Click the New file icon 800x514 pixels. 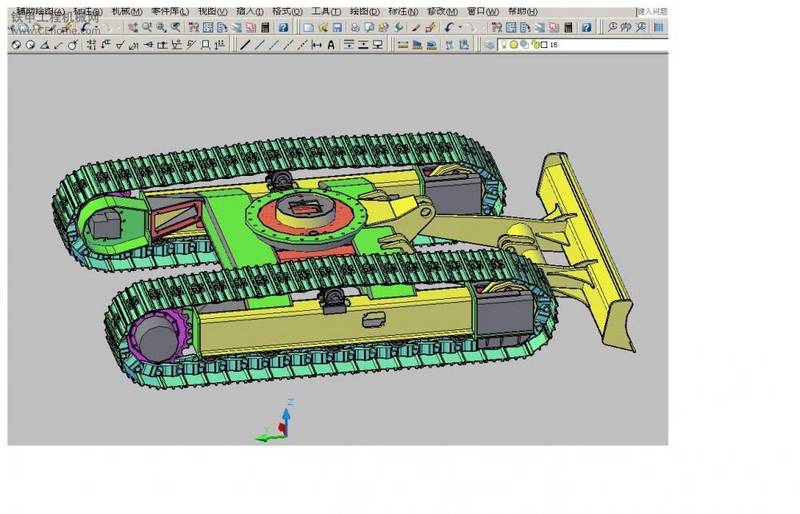click(x=308, y=28)
